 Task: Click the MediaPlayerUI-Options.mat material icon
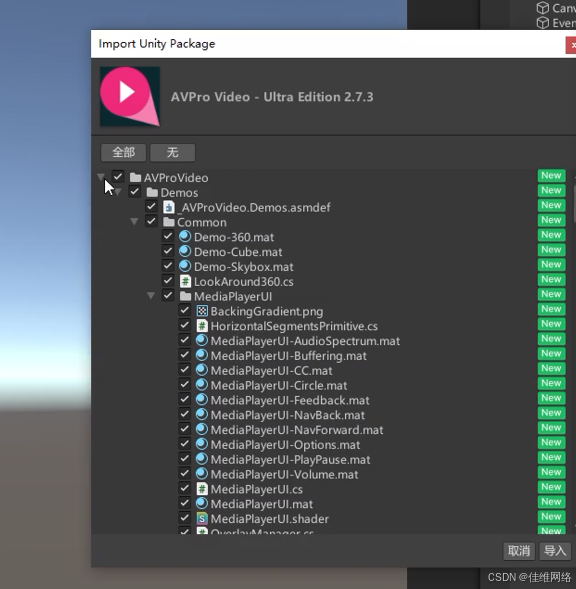(202, 444)
